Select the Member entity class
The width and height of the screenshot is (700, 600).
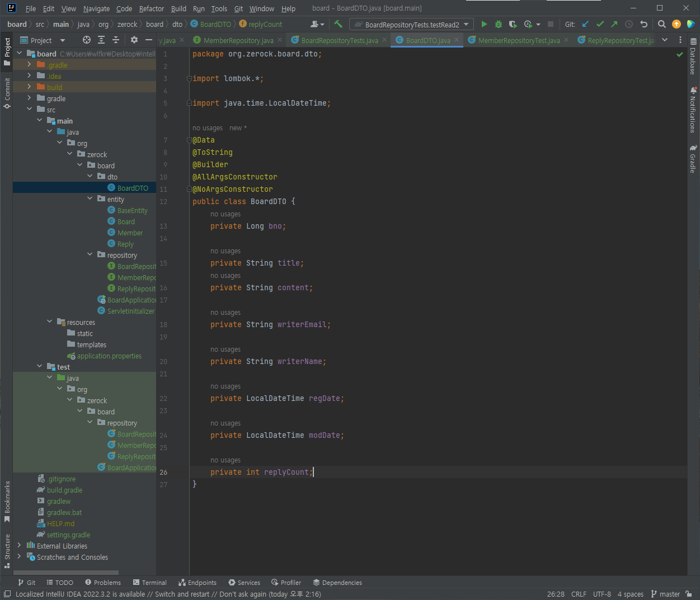(130, 233)
